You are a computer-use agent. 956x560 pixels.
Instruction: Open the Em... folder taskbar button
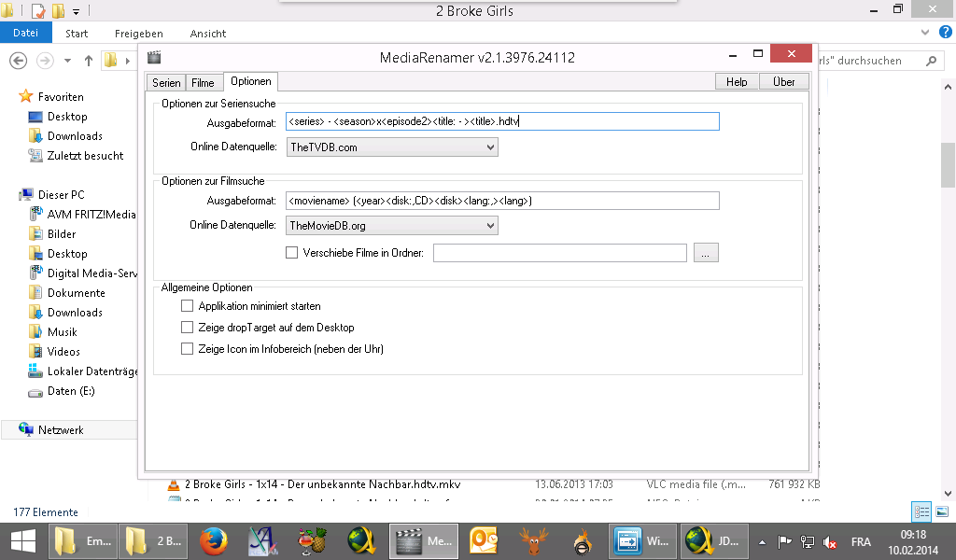(x=83, y=541)
